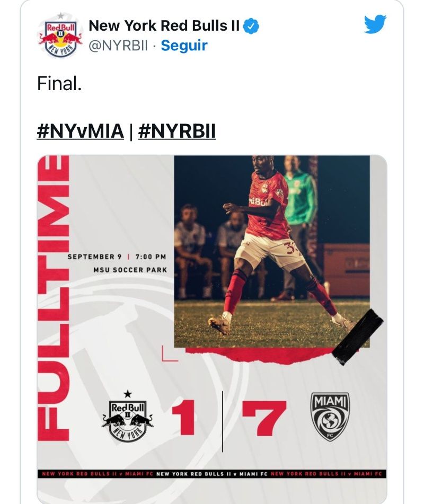
Task: Click the bottom match ticker banner
Action: click(212, 474)
